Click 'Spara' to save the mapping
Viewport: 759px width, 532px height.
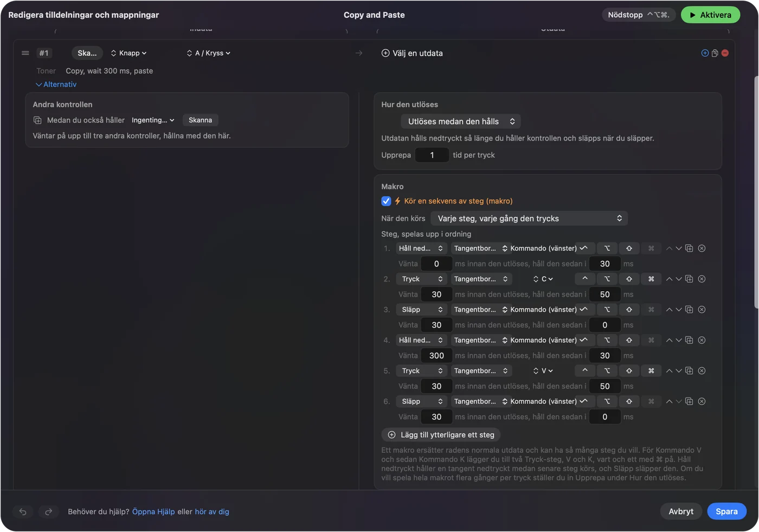[x=726, y=511]
